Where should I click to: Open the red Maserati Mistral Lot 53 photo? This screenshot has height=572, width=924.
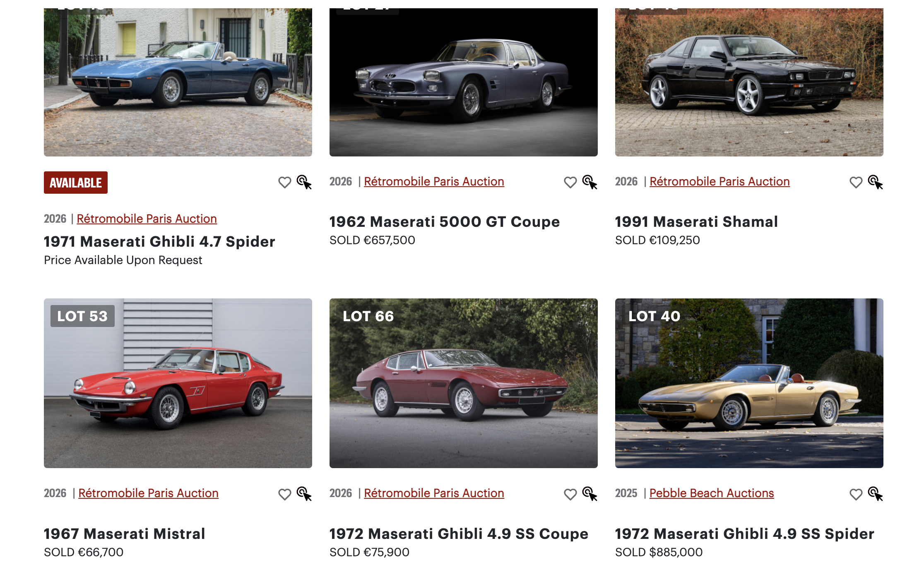178,383
